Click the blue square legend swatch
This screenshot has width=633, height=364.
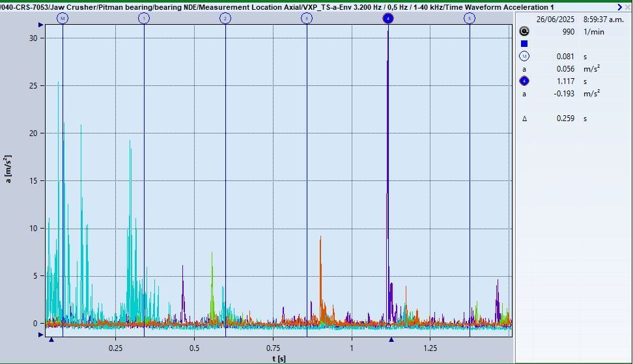click(x=524, y=44)
